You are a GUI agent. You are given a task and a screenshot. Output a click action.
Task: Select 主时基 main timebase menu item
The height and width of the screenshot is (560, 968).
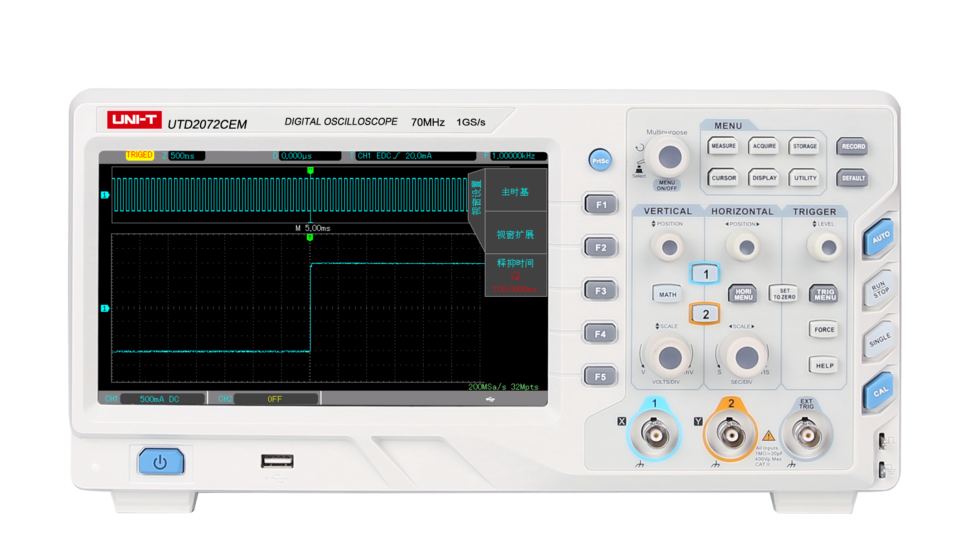pos(516,191)
